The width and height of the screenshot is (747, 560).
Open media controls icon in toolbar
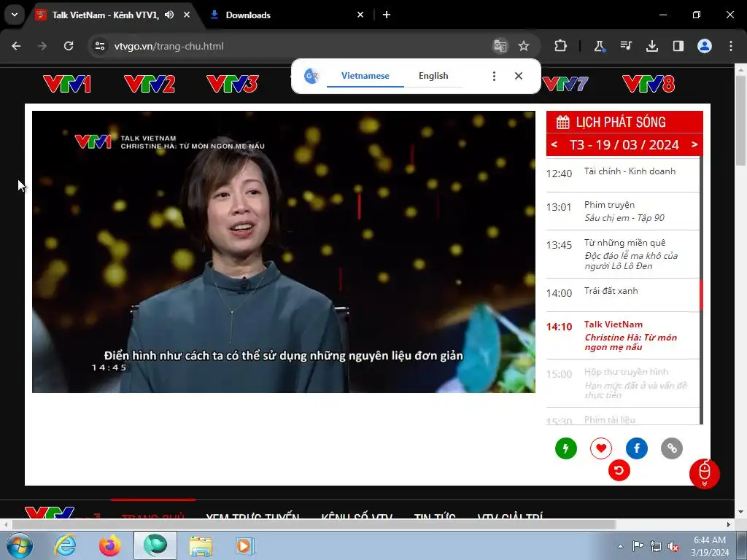(x=625, y=46)
